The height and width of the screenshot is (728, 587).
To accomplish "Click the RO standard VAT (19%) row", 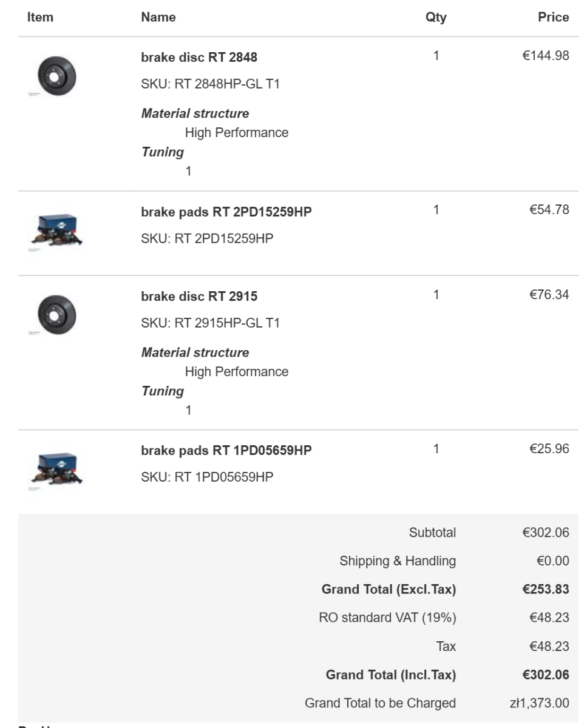I will 298,618.
